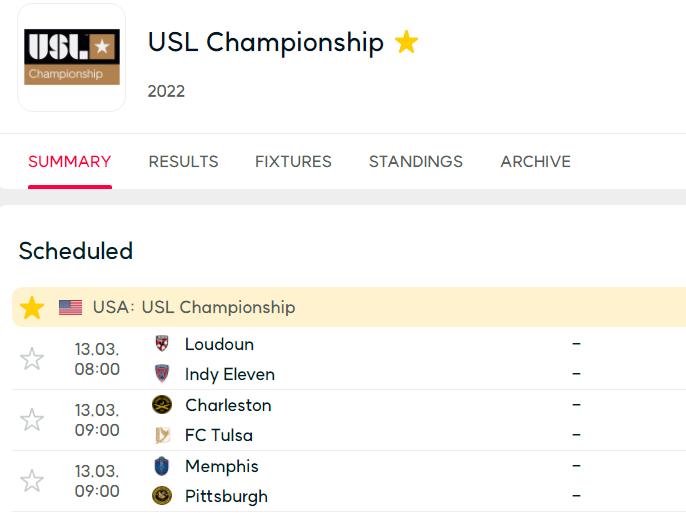Favorite the Charleston vs FC Tulsa match

tap(32, 420)
